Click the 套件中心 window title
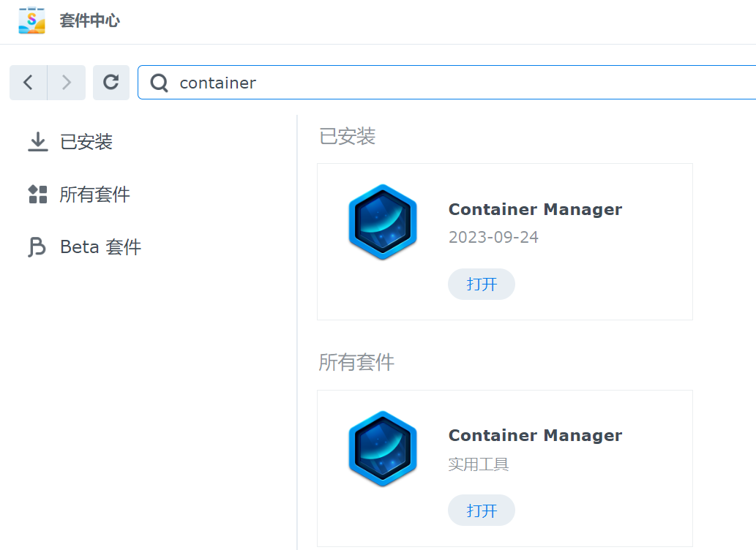The width and height of the screenshot is (756, 550). tap(89, 20)
